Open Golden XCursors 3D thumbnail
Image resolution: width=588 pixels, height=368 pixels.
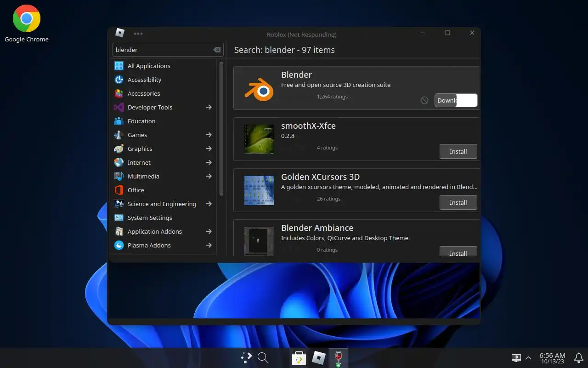(x=259, y=190)
